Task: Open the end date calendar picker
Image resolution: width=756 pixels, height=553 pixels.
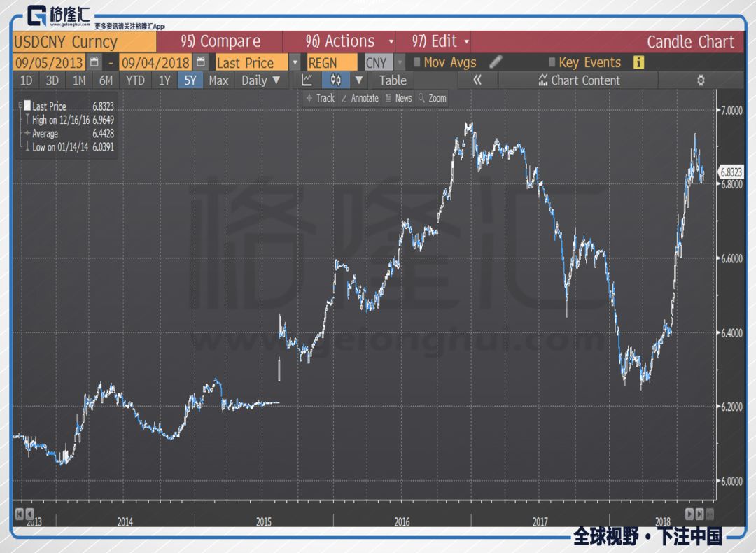Action: [201, 62]
